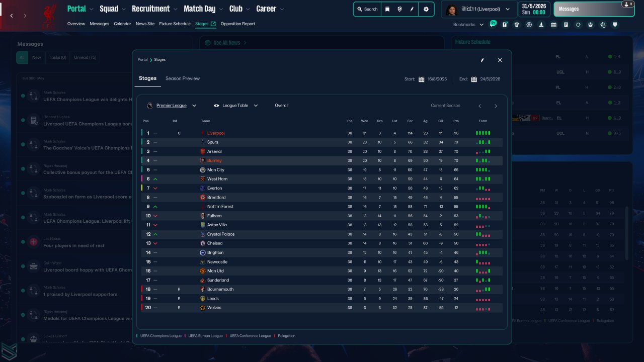Select the Stages tab in dialog
The width and height of the screenshot is (644, 362).
pos(148,78)
